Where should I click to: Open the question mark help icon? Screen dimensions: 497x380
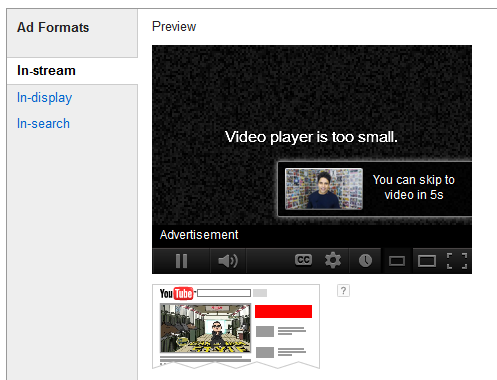tap(343, 291)
